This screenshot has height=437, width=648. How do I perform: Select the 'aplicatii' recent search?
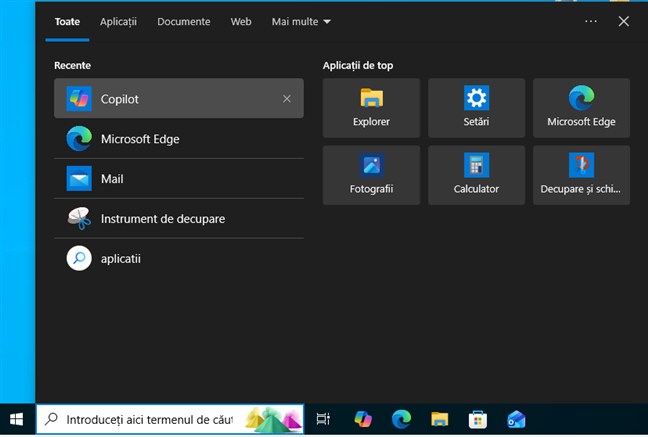point(120,258)
